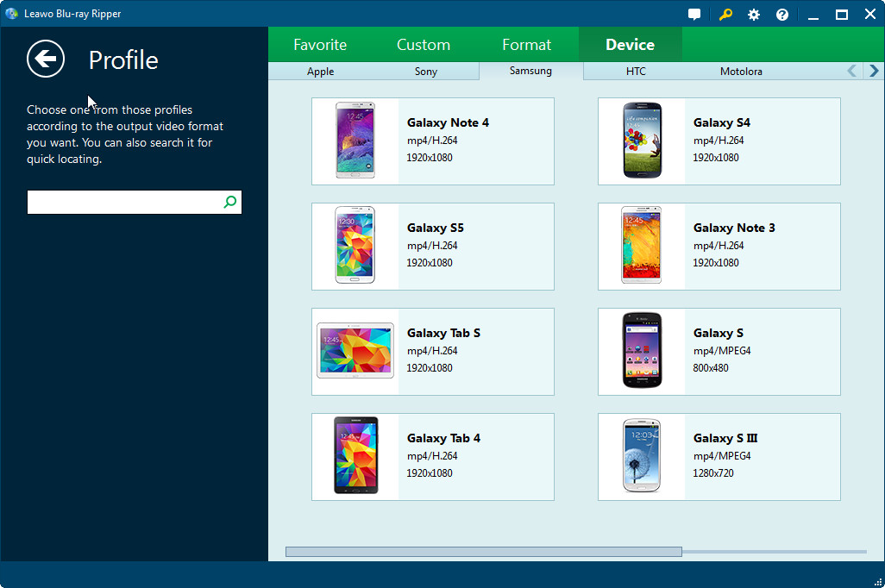The image size is (885, 588).
Task: Click the key registration icon
Action: (725, 15)
